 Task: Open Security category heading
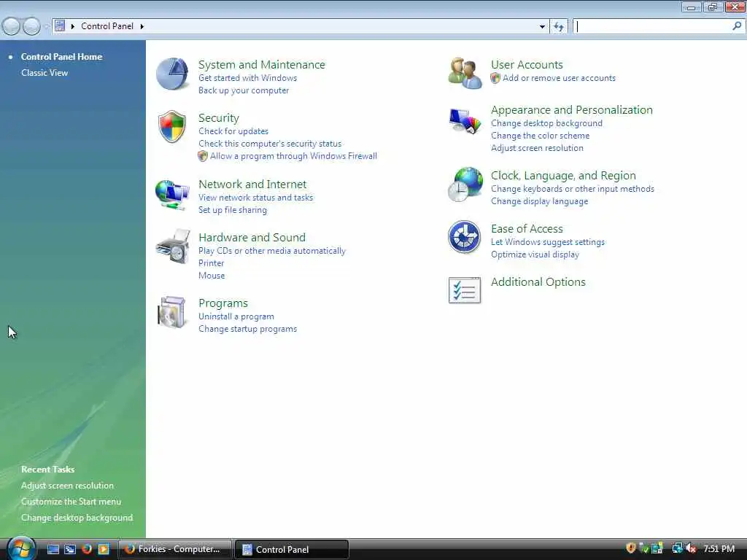tap(219, 118)
